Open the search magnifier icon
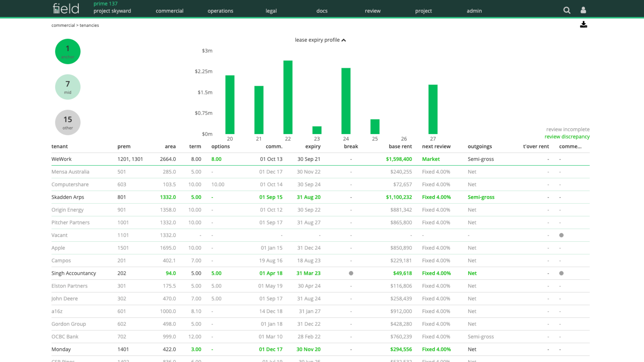The width and height of the screenshot is (644, 362). pos(567,10)
